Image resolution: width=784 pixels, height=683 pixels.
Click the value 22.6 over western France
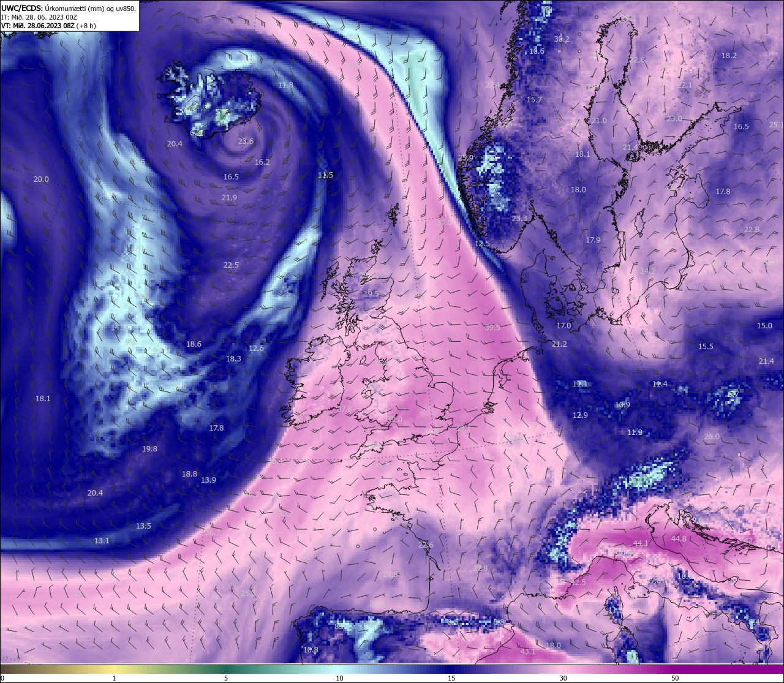(x=426, y=545)
